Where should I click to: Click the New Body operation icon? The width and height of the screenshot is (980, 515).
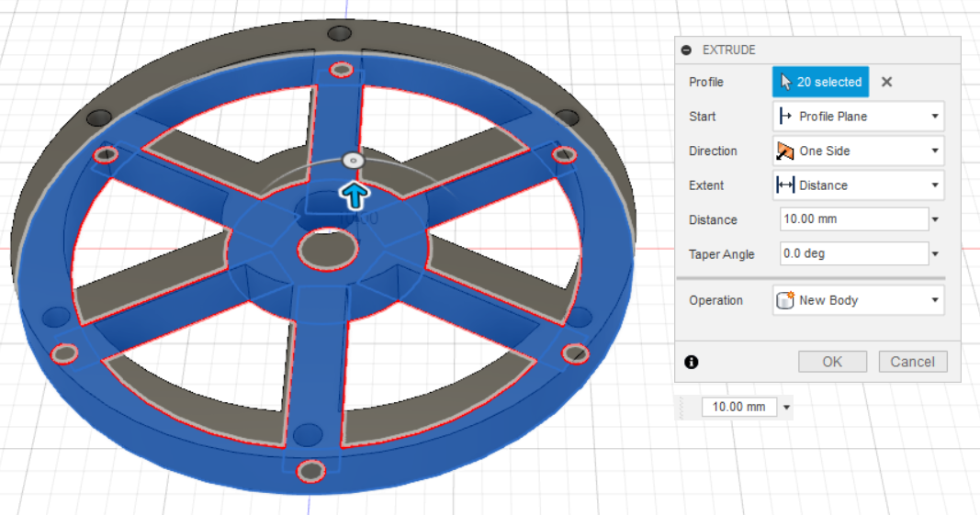click(785, 300)
